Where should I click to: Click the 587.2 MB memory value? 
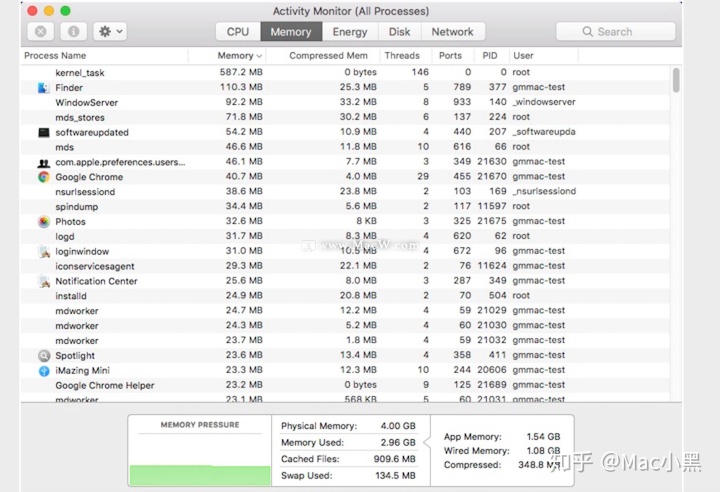point(241,72)
